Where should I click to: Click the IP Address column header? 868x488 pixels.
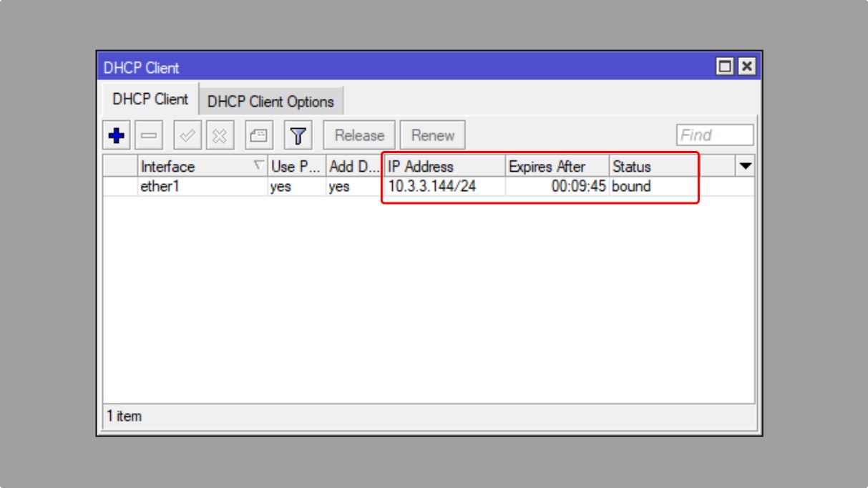[x=444, y=167]
